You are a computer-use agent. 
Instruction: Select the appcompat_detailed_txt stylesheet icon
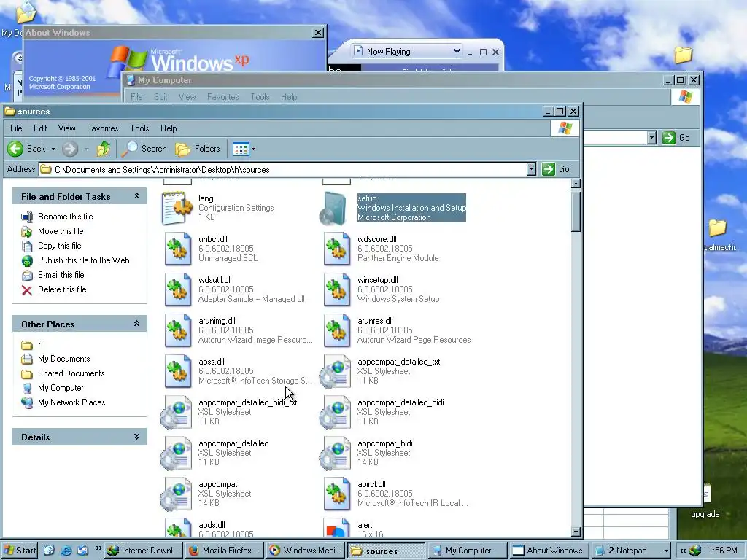pos(336,371)
